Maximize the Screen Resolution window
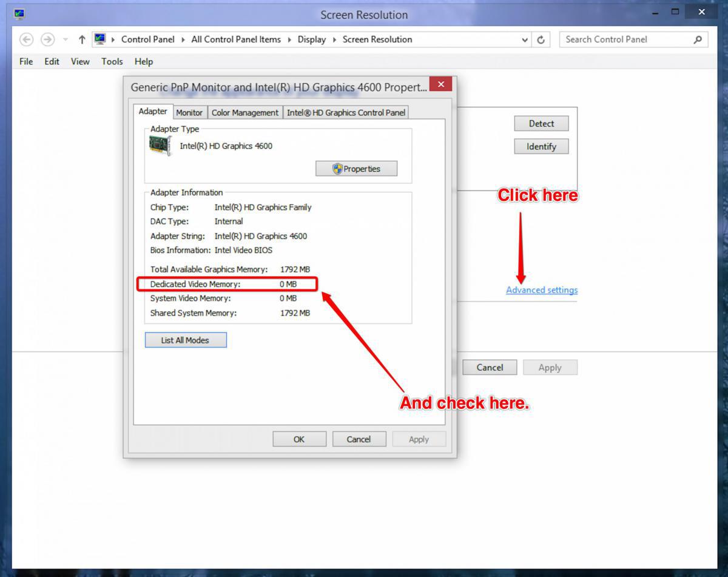This screenshot has height=577, width=728. tap(675, 12)
